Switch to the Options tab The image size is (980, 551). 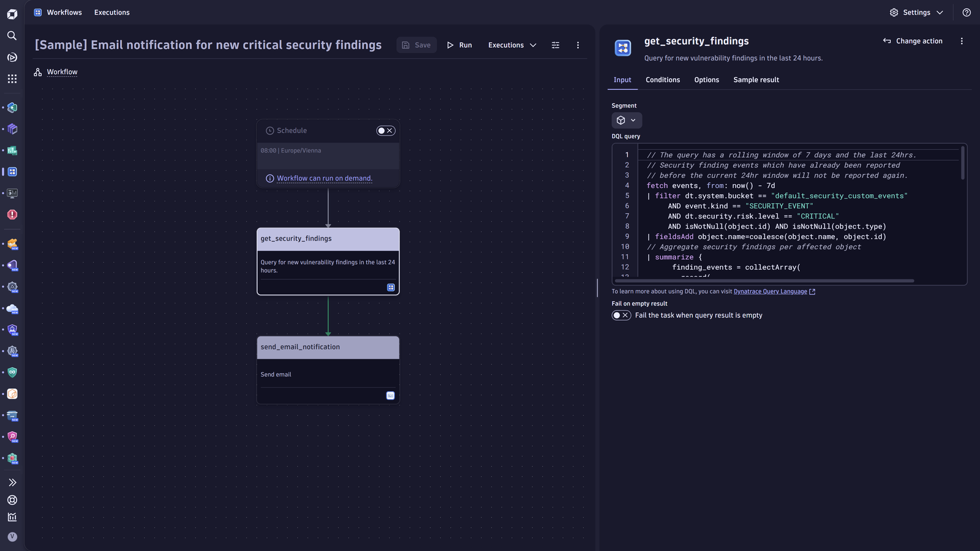click(x=707, y=80)
